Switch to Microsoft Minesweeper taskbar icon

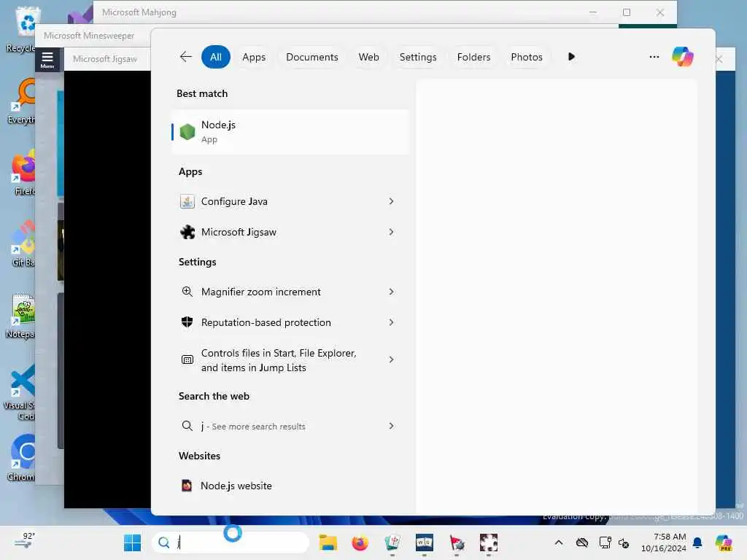point(457,542)
